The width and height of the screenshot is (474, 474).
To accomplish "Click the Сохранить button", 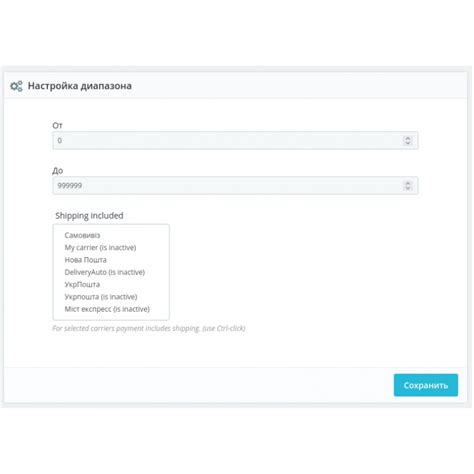I will [x=426, y=385].
